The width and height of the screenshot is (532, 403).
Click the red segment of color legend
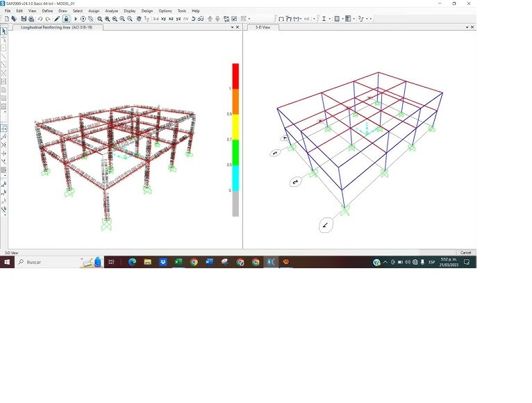point(235,76)
